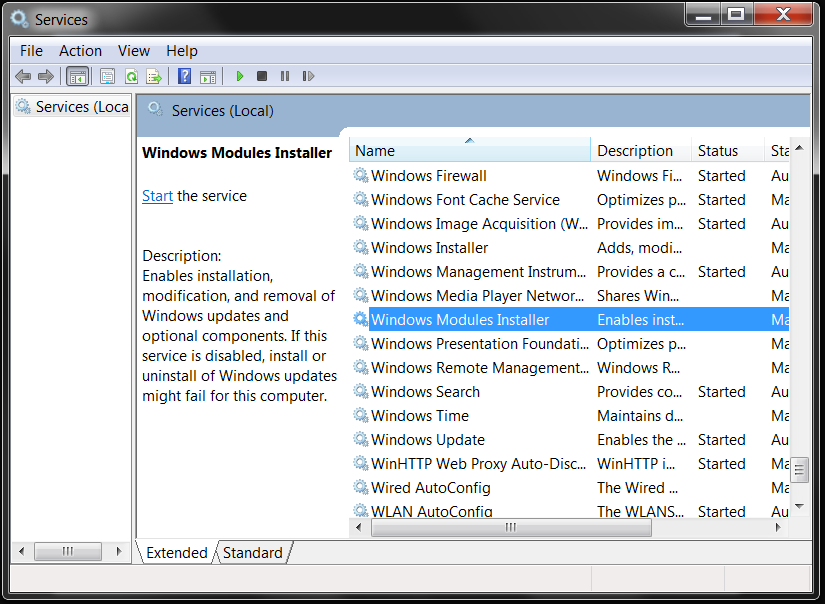Open the Help menu
825x604 pixels.
(182, 51)
